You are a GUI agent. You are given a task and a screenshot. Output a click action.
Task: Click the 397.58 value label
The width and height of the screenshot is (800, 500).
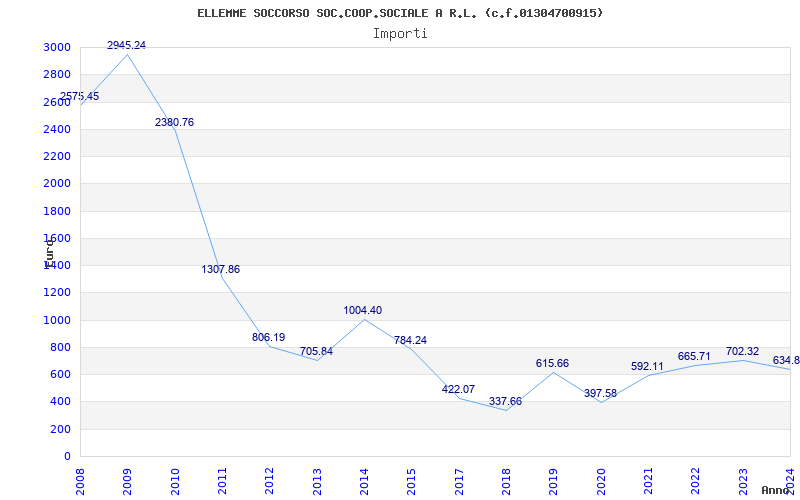coord(601,393)
